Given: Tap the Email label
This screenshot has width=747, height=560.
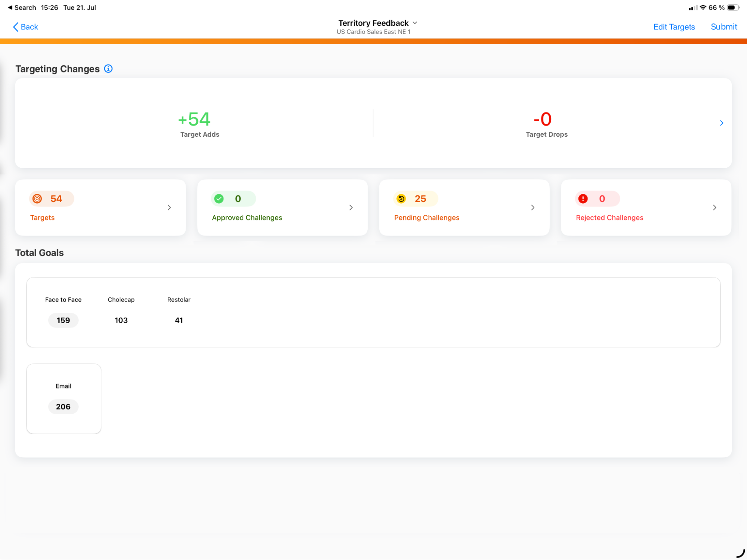Looking at the screenshot, I should point(64,386).
